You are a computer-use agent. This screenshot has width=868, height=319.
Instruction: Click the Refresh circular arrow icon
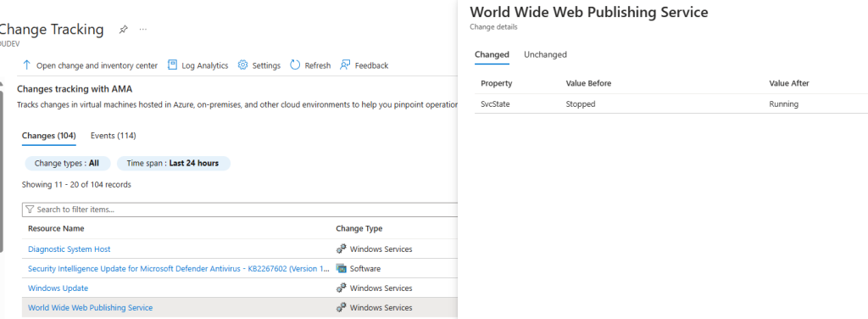(x=295, y=64)
